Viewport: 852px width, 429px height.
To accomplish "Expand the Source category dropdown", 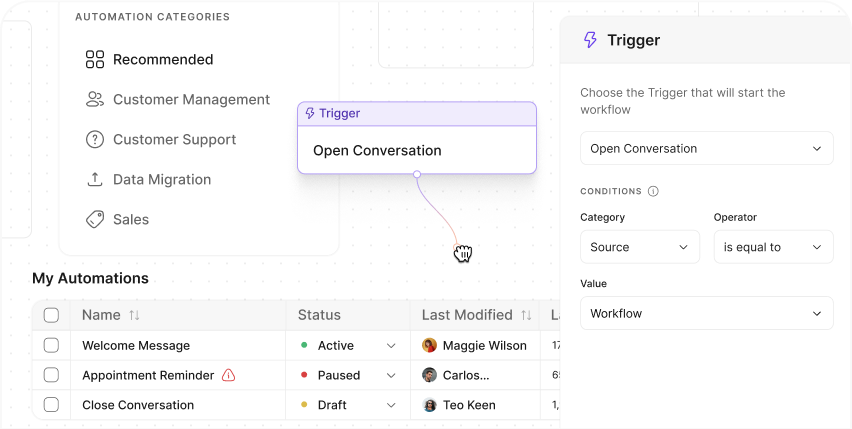I will [640, 247].
